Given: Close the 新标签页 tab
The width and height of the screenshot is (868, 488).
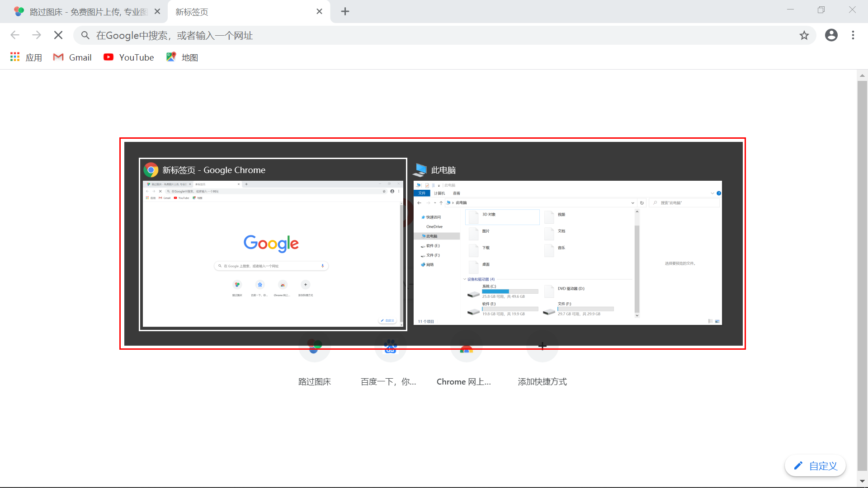Looking at the screenshot, I should [319, 11].
